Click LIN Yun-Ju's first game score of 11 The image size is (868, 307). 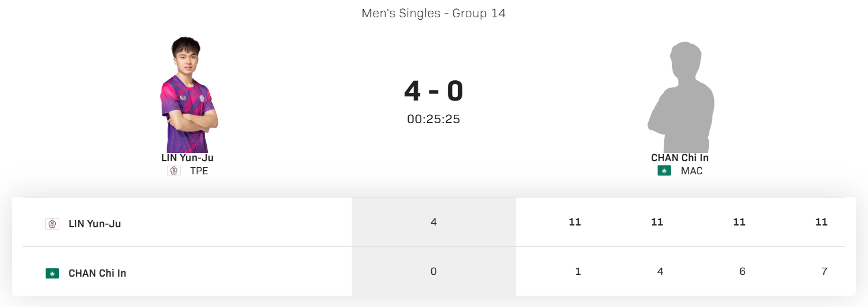pos(575,222)
